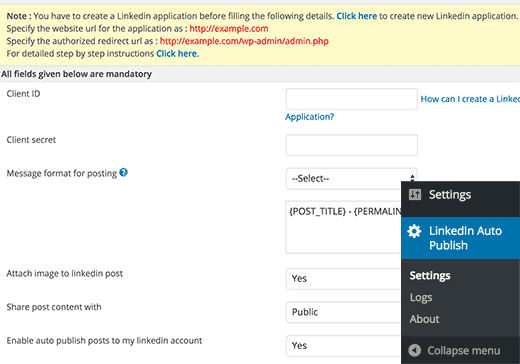Screen dimensions: 520x364
Task: Open the Logs submenu item
Action: pyautogui.click(x=421, y=297)
